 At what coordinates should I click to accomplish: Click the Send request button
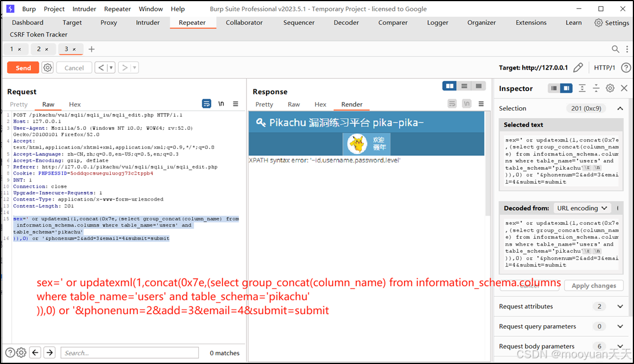point(23,68)
